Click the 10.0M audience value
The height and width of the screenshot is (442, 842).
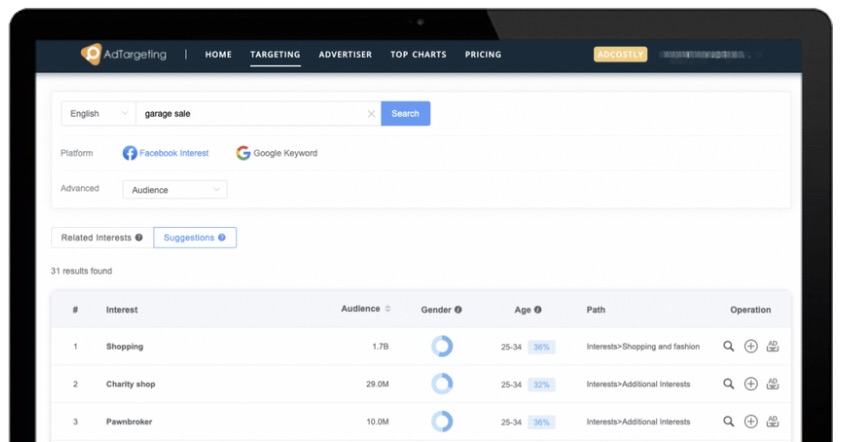click(378, 422)
